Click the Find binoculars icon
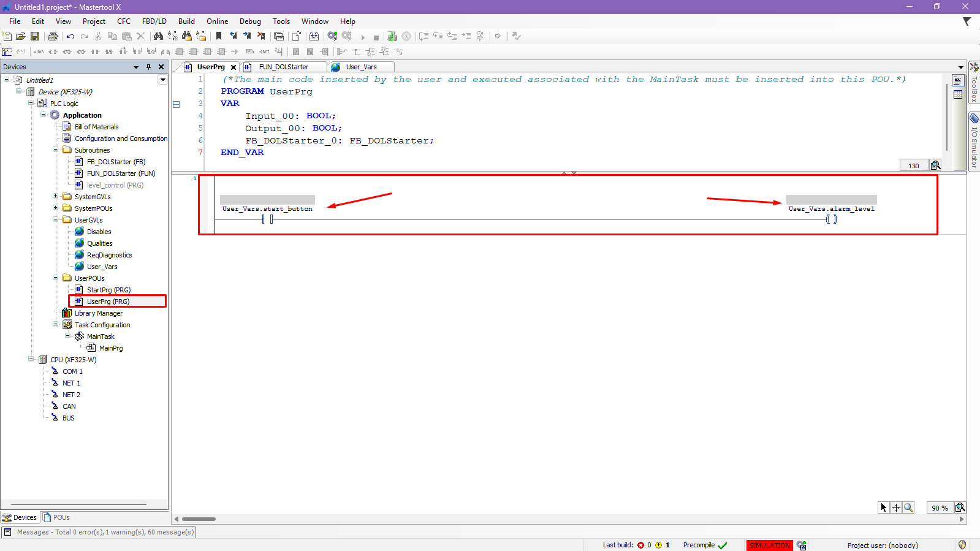Image resolution: width=980 pixels, height=551 pixels. click(x=158, y=36)
